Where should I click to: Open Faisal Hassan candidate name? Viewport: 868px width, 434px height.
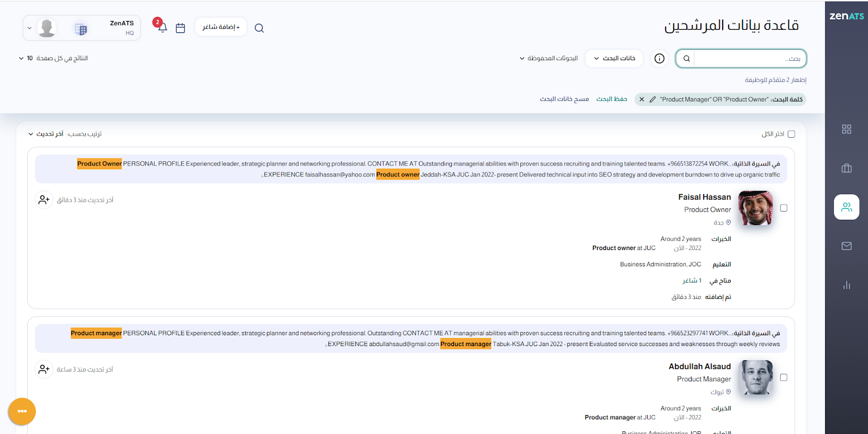704,197
